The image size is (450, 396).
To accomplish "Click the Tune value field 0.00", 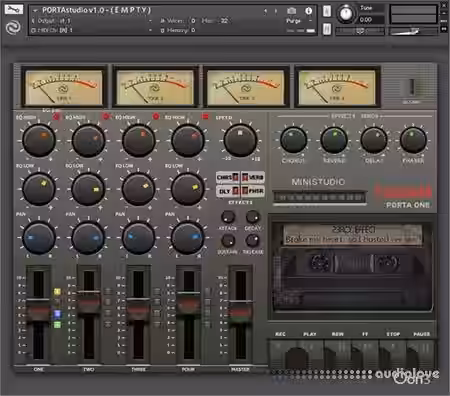I will click(371, 20).
